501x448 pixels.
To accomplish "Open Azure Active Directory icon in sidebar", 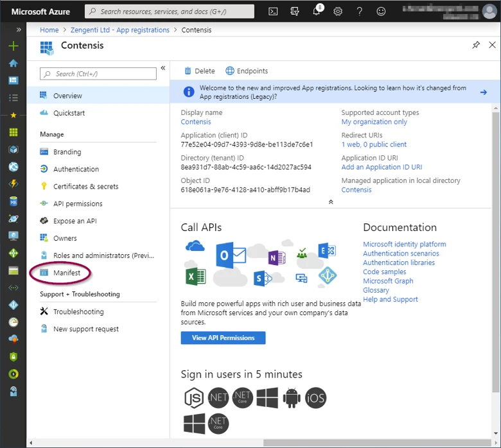I will point(13,305).
